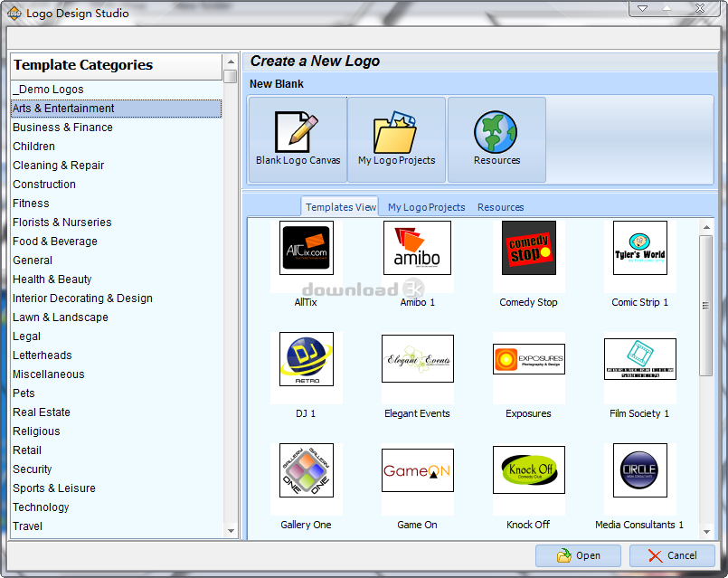
Task: Select the DJ 1 logo template
Action: click(307, 359)
